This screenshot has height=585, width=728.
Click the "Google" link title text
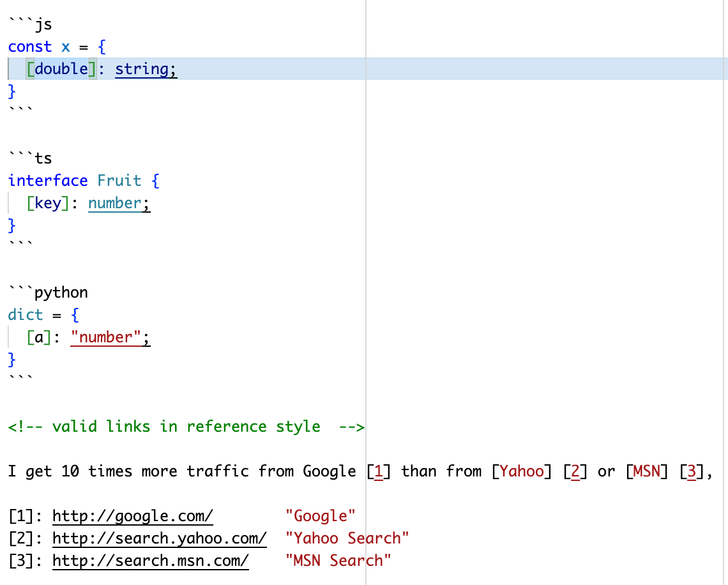(x=321, y=515)
